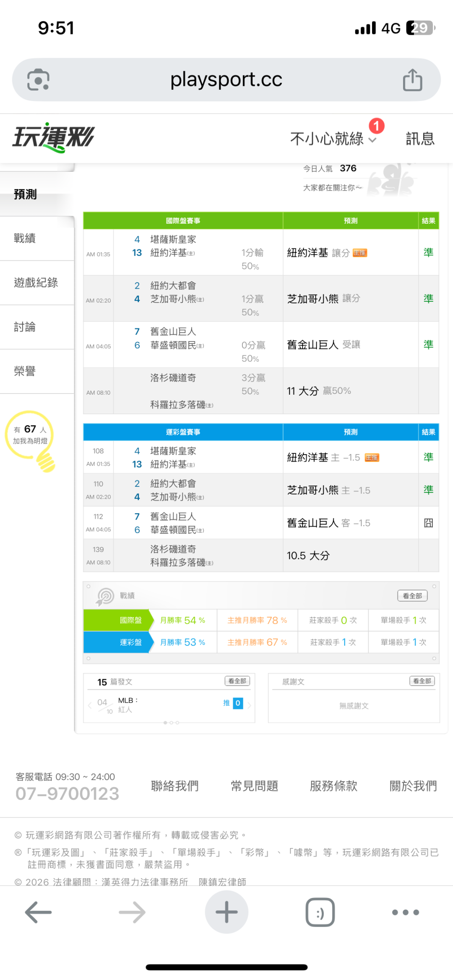Open 常見問題 footer link
This screenshot has width=453, height=980.
coord(254,786)
